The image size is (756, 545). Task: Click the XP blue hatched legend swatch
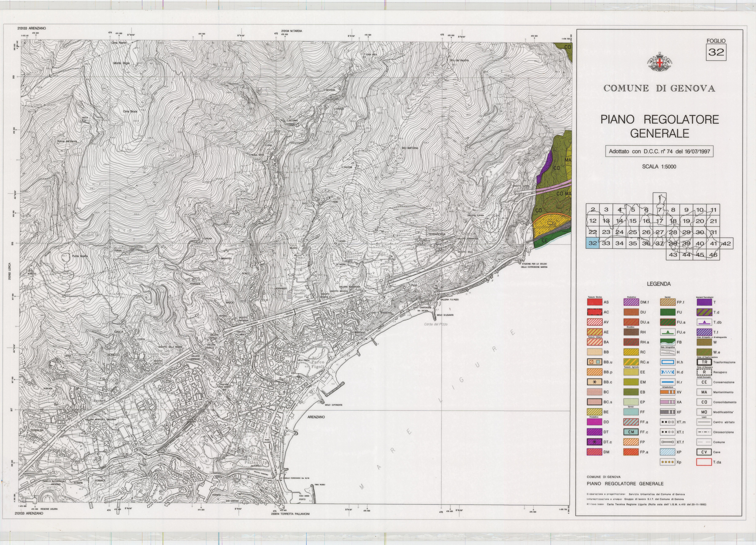[x=668, y=452]
